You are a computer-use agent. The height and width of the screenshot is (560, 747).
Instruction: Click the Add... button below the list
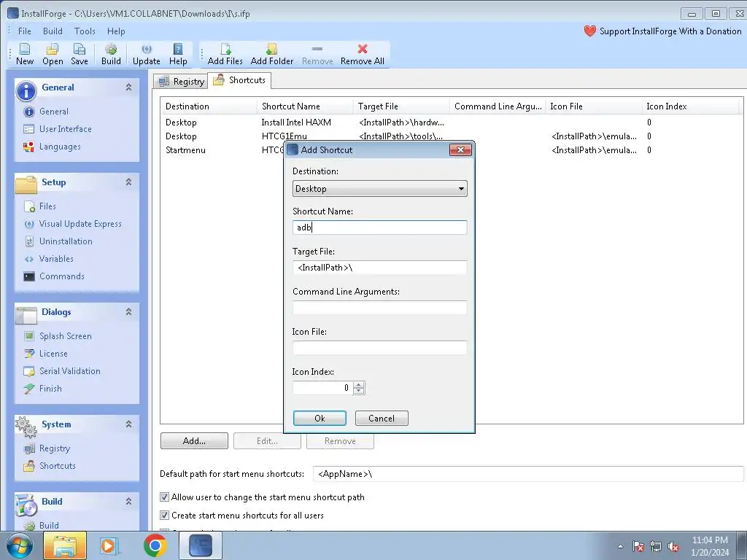[194, 441]
